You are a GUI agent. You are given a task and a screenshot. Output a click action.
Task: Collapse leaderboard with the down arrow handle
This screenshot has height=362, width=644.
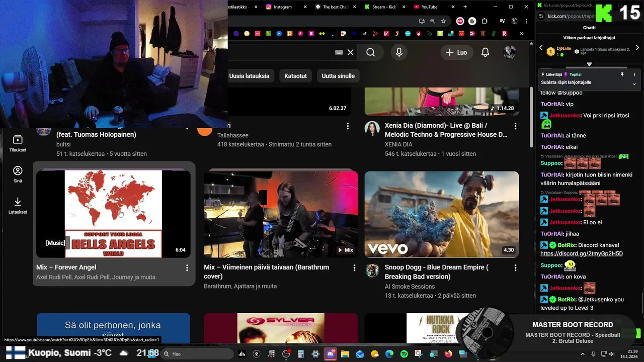pyautogui.click(x=589, y=64)
